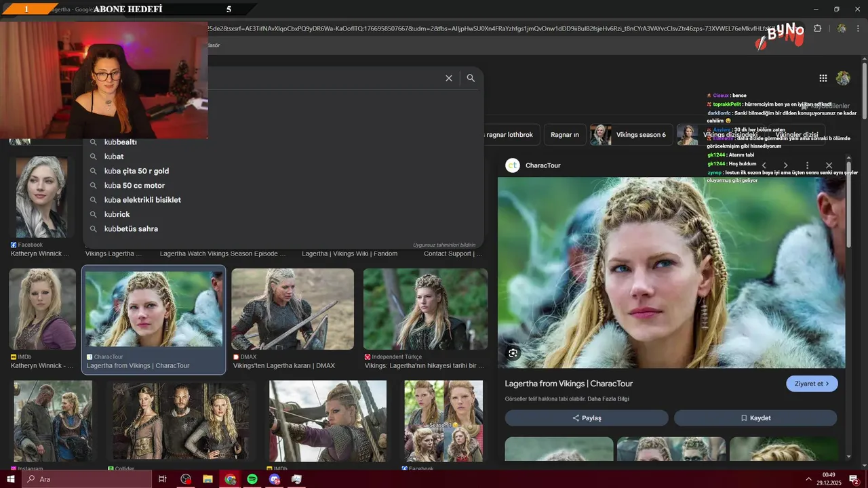Screen dimensions: 868x488
Task: Open Spotify from the taskbar
Action: click(252, 479)
